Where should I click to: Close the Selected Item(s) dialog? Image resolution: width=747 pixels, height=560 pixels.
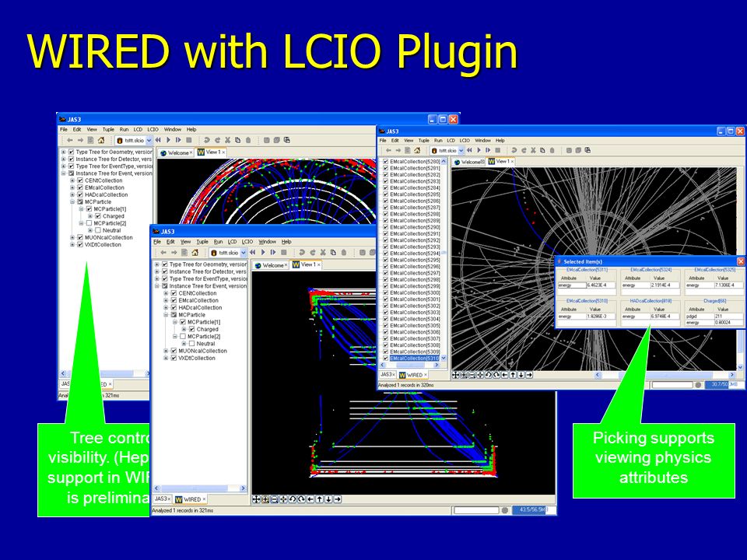coord(740,261)
